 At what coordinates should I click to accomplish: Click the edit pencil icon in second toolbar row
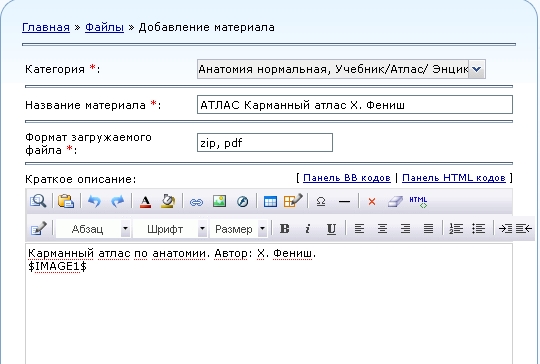pos(39,229)
